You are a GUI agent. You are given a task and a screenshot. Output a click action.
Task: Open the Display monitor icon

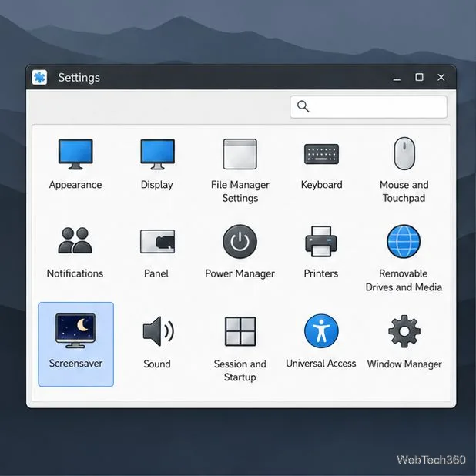[x=158, y=154]
